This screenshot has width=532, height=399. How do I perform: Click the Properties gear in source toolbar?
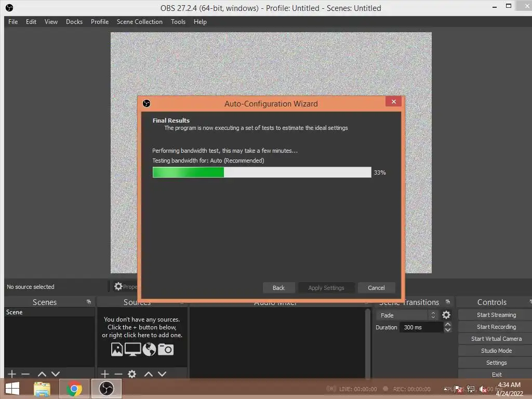click(118, 287)
